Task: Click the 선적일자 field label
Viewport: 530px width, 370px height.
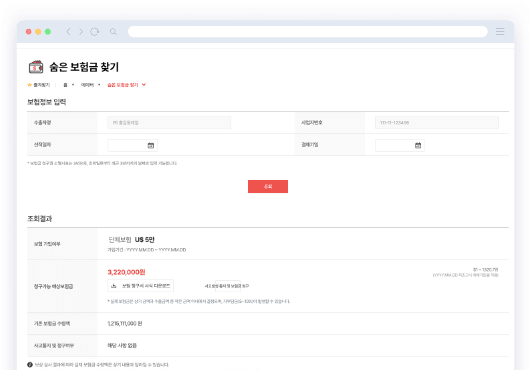Action: 42,145
